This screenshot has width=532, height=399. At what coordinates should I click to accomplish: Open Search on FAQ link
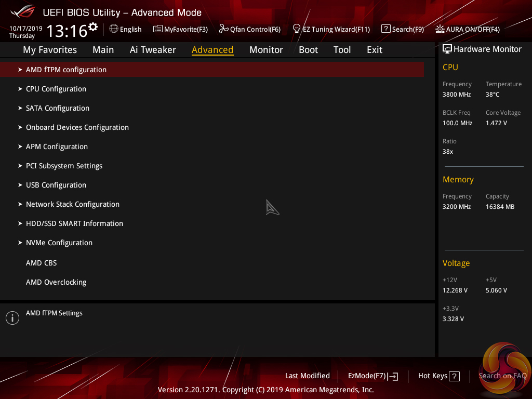click(502, 376)
